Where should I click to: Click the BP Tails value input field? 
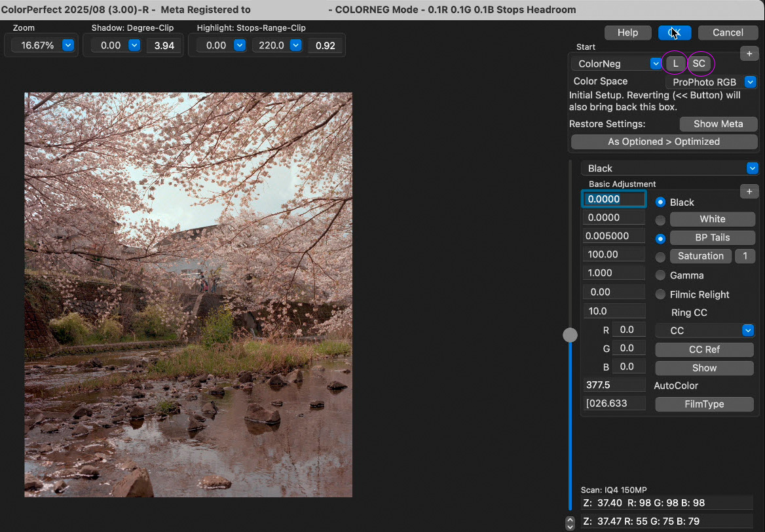pos(614,236)
